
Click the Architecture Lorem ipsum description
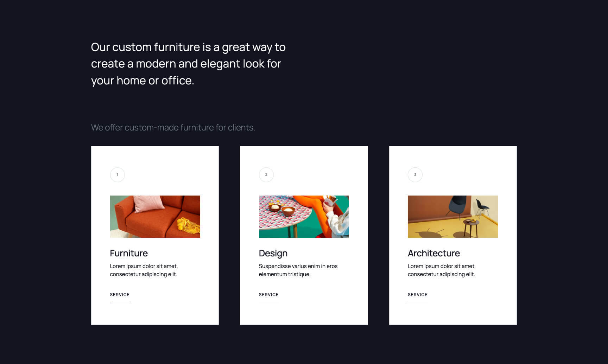coord(442,270)
